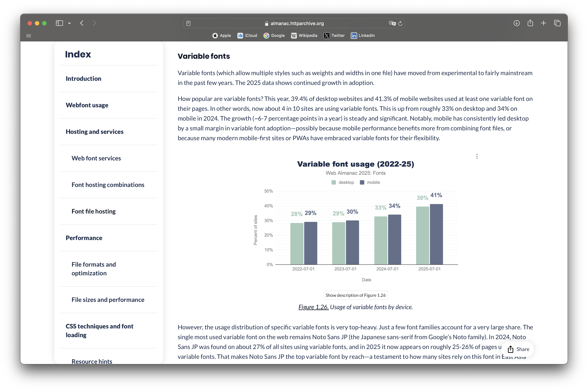Image resolution: width=588 pixels, height=391 pixels.
Task: Click the floating Share button
Action: (x=518, y=349)
